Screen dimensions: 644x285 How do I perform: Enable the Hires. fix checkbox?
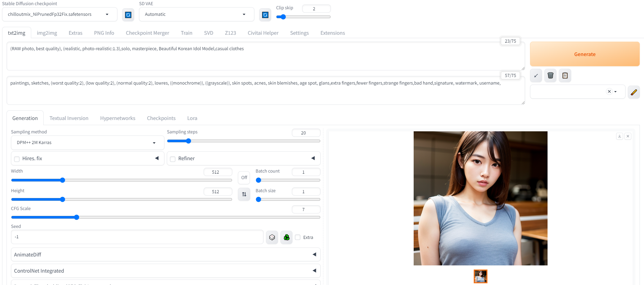pos(17,159)
